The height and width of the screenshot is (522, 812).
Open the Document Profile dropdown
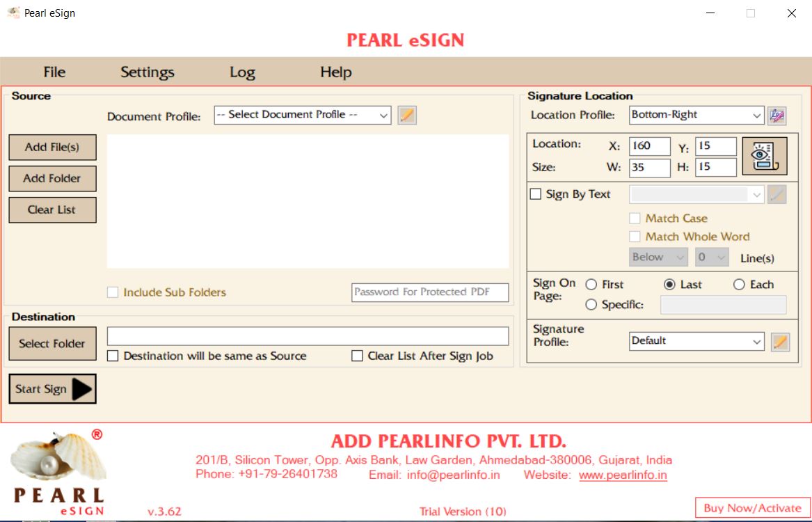383,115
